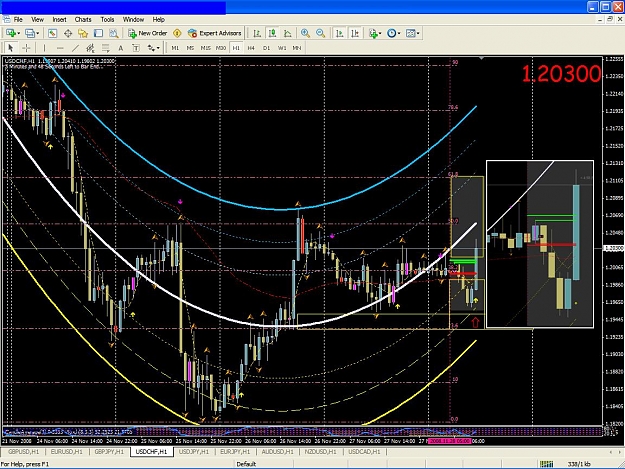Switch chart to candlestick mode
Image resolution: width=625 pixels, height=469 pixels.
(x=273, y=33)
